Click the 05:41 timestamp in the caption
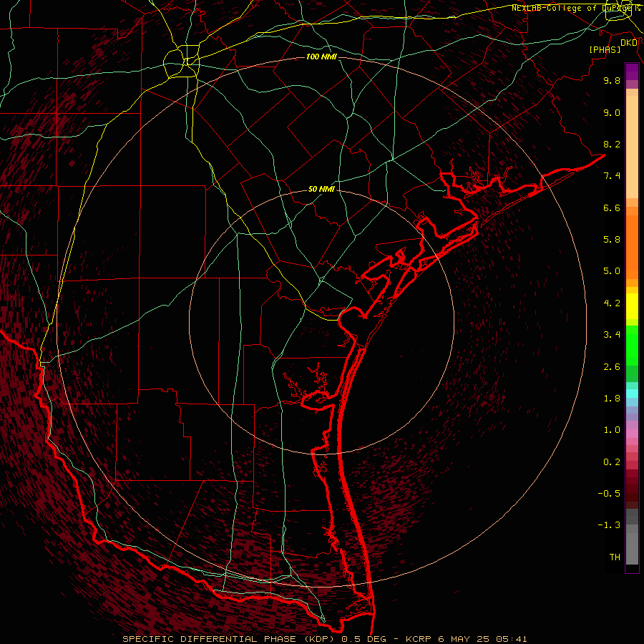 click(511, 639)
